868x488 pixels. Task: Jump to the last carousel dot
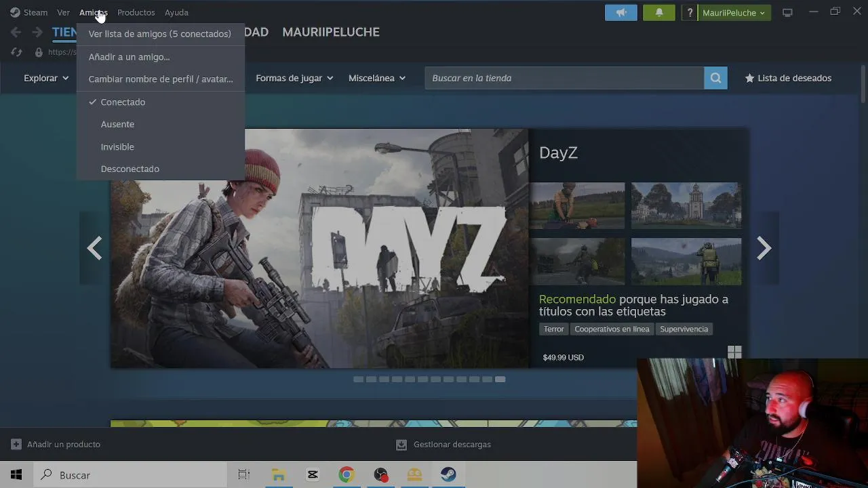pyautogui.click(x=500, y=380)
